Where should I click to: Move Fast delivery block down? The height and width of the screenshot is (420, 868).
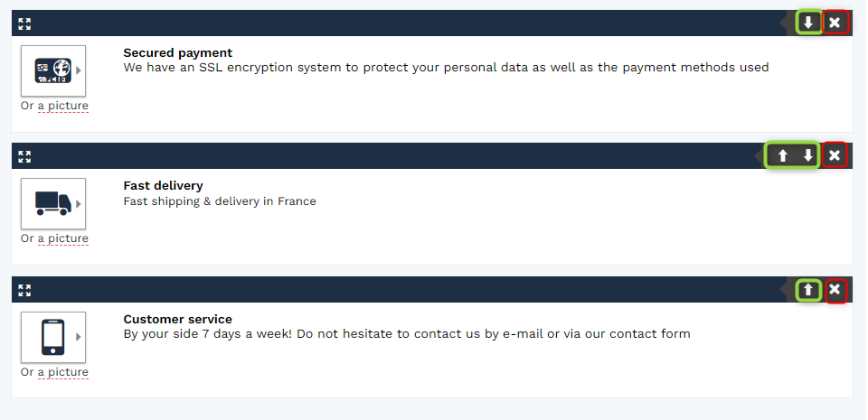tap(808, 156)
